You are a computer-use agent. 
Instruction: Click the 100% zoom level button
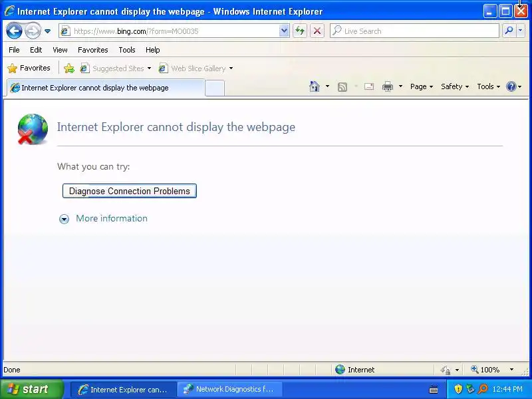tap(485, 370)
